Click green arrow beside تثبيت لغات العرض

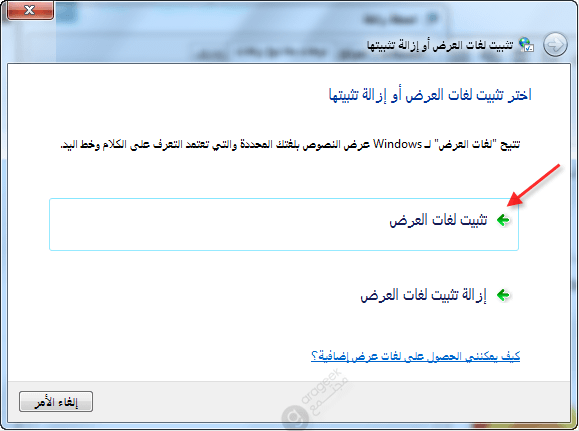(x=503, y=220)
